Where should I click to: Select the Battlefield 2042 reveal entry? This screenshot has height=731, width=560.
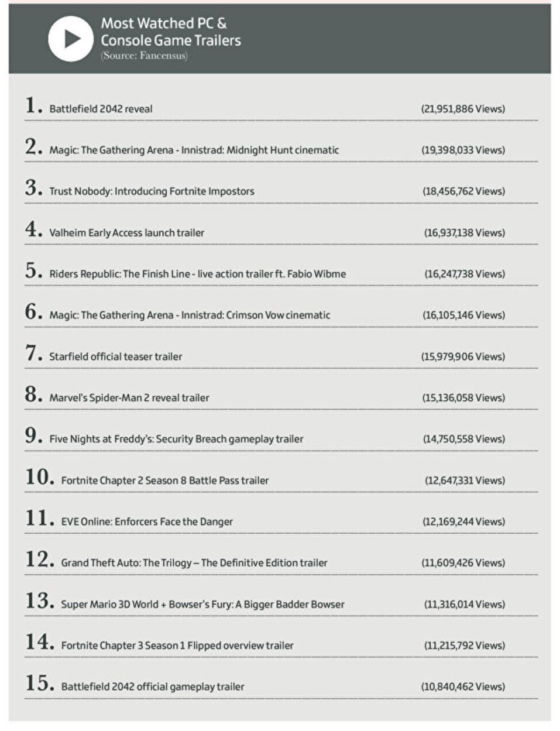[101, 109]
